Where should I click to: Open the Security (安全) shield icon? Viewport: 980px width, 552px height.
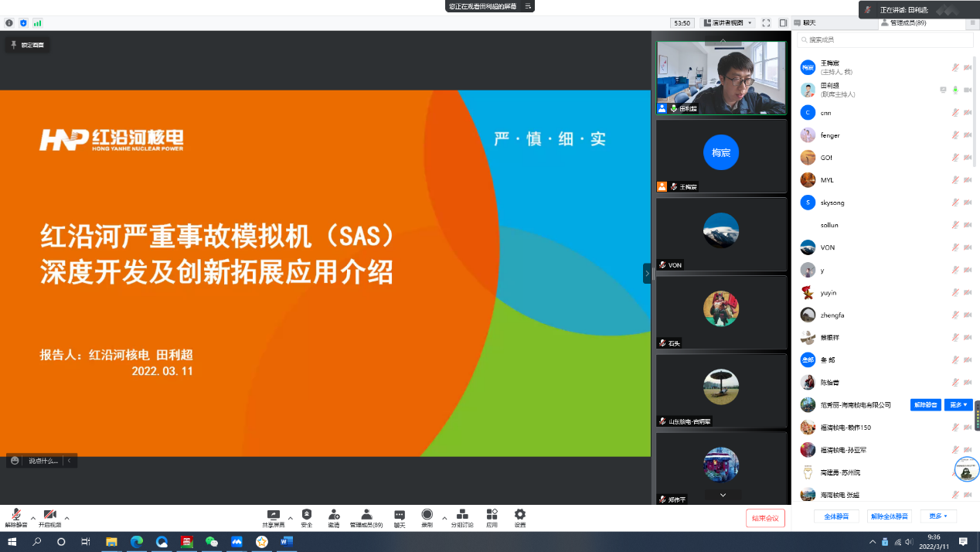click(x=307, y=516)
